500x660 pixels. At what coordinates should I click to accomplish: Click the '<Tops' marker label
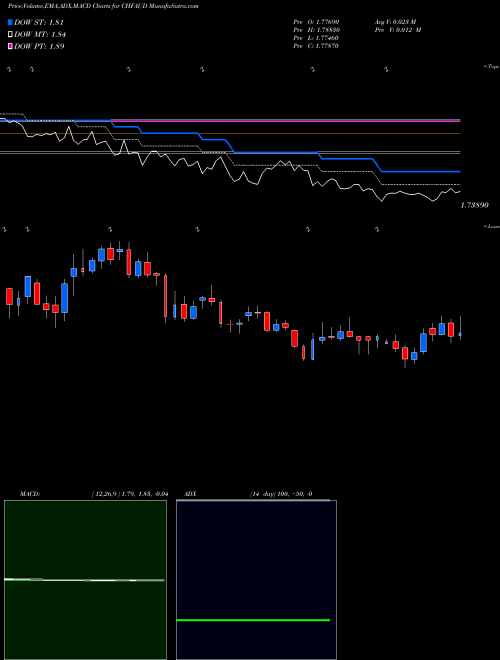coord(492,67)
